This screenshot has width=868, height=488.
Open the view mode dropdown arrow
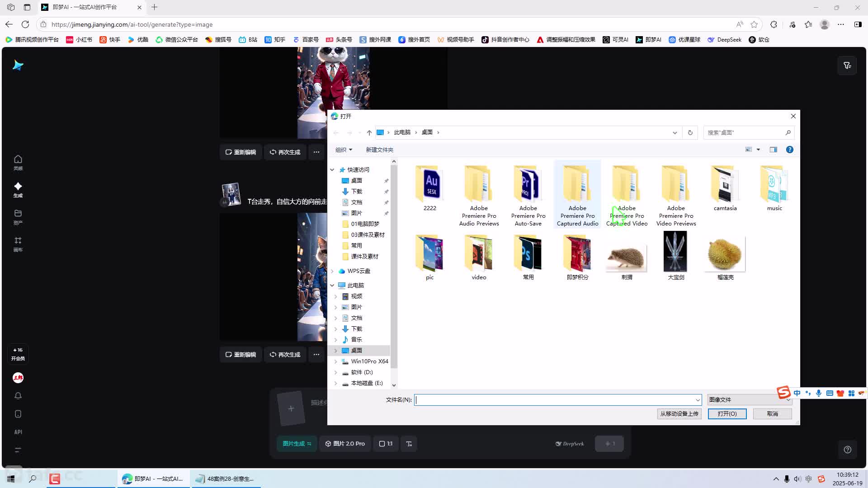click(x=758, y=150)
